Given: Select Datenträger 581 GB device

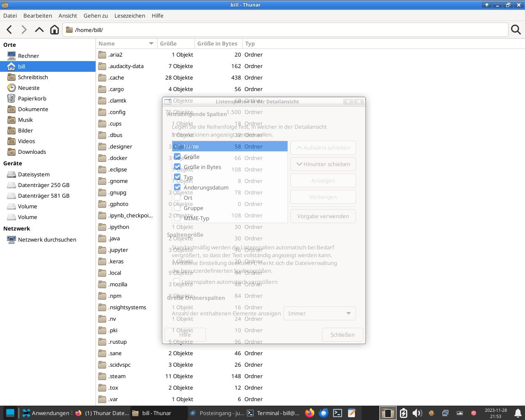Looking at the screenshot, I should pos(48,196).
